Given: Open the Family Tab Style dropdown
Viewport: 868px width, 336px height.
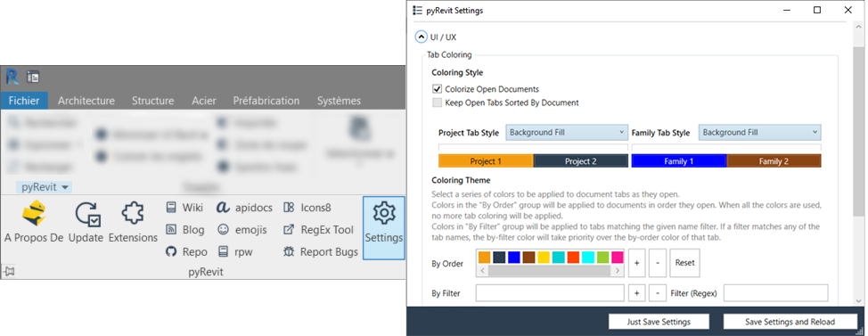Looking at the screenshot, I should click(x=759, y=132).
